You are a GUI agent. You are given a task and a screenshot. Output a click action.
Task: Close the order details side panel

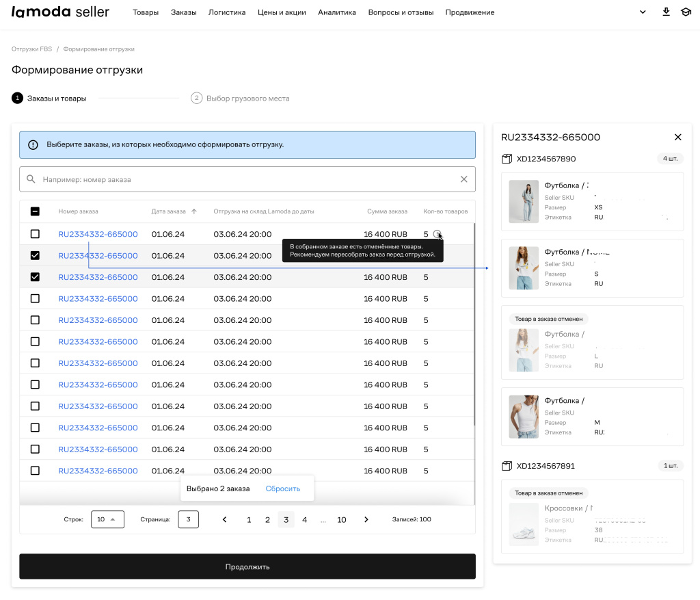point(678,137)
